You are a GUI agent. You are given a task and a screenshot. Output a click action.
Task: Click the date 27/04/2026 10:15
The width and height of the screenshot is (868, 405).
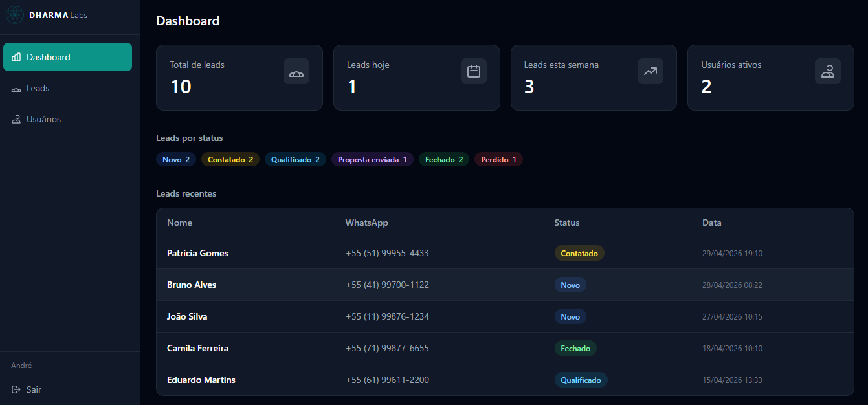pos(732,316)
